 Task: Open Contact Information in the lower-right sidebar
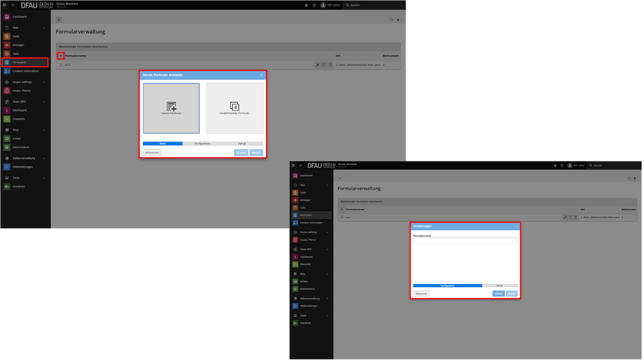click(311, 222)
